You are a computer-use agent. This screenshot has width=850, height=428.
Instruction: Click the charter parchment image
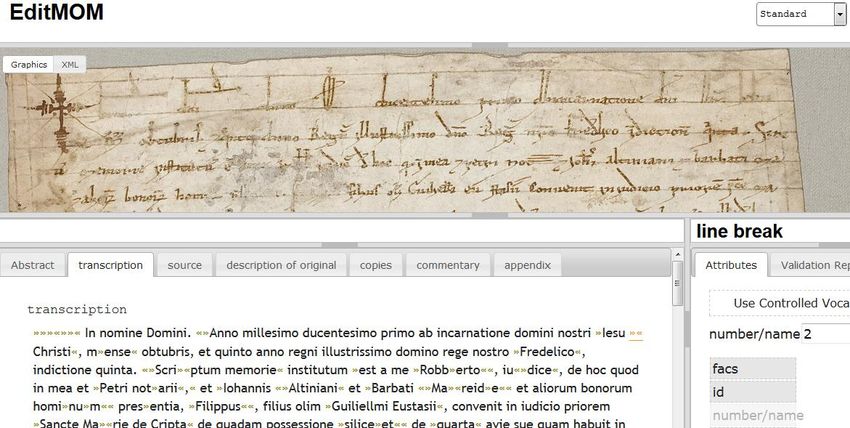tap(404, 130)
